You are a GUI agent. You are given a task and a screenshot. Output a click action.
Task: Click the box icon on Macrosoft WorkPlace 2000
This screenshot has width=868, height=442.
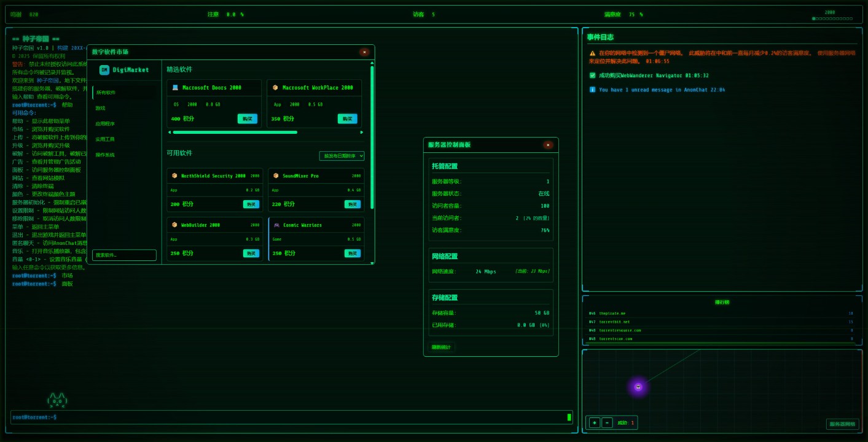[275, 88]
